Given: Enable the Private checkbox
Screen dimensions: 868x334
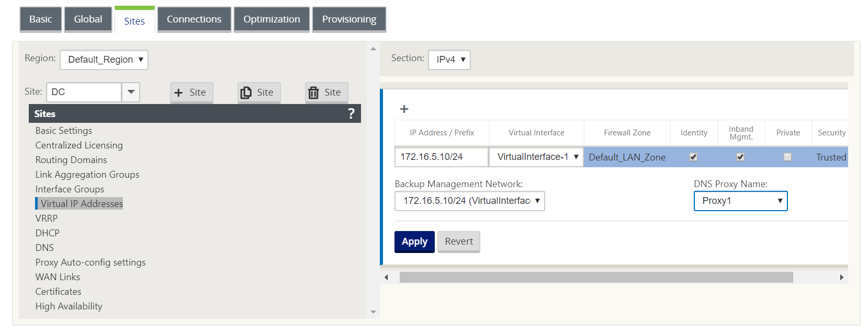Looking at the screenshot, I should [787, 157].
